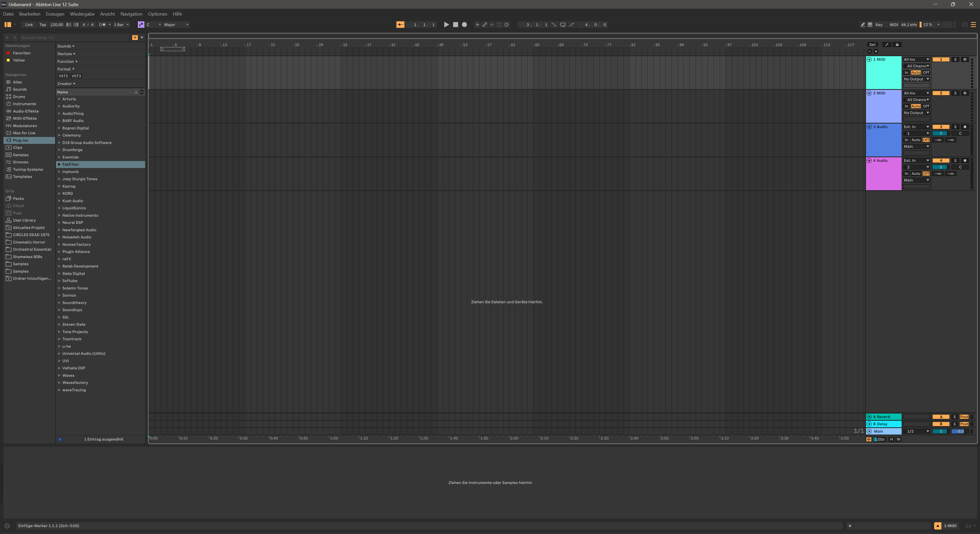980x534 pixels.
Task: Open 1 MIDI All Ins input dropdown
Action: coord(916,59)
